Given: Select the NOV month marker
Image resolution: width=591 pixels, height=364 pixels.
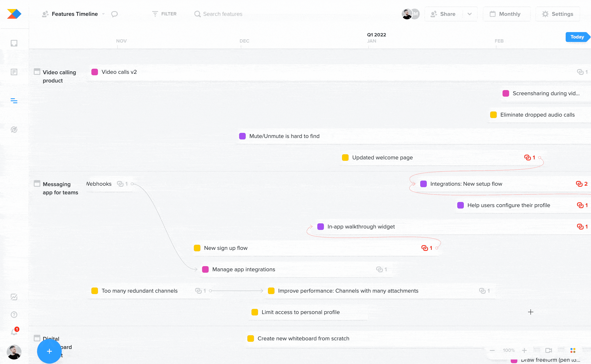Looking at the screenshot, I should (x=121, y=41).
